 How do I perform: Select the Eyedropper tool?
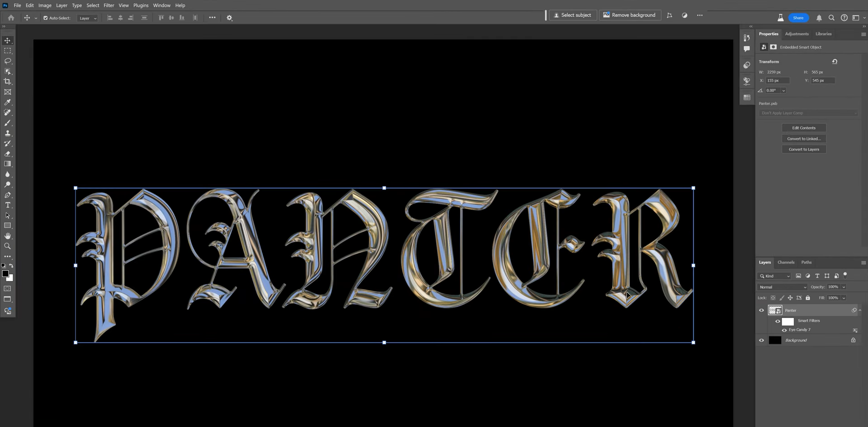click(8, 103)
